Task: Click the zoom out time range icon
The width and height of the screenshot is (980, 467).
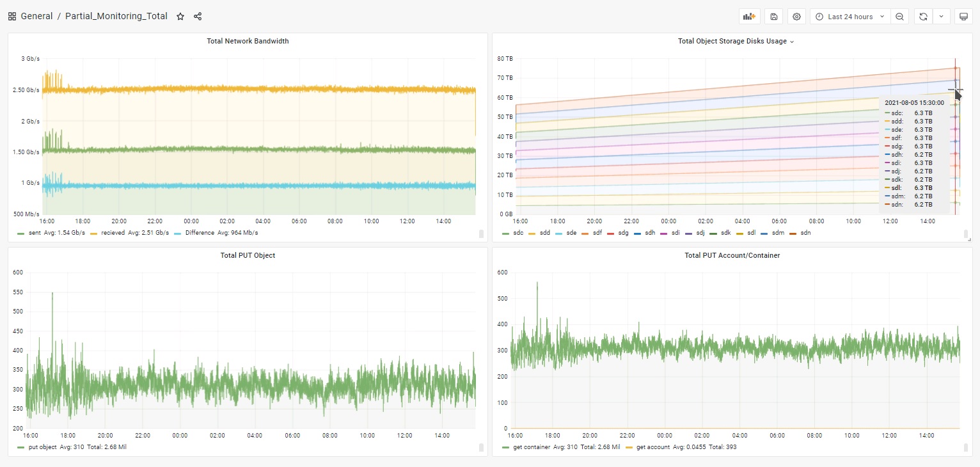Action: tap(899, 17)
